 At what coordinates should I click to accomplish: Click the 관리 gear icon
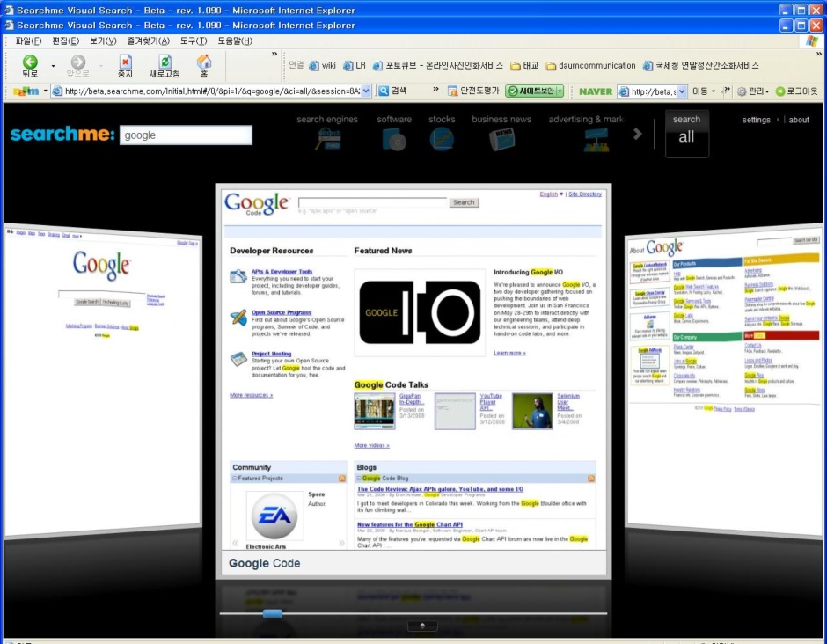coord(742,91)
